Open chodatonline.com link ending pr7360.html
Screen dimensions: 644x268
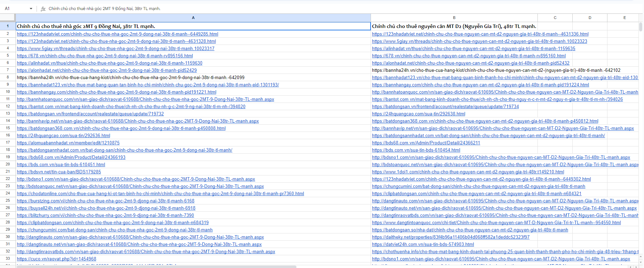160,193
